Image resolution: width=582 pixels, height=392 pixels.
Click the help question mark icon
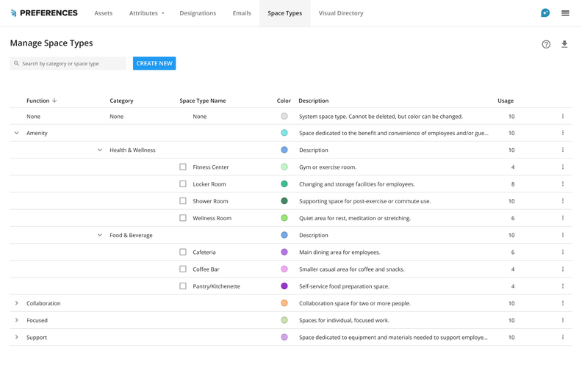pyautogui.click(x=546, y=44)
